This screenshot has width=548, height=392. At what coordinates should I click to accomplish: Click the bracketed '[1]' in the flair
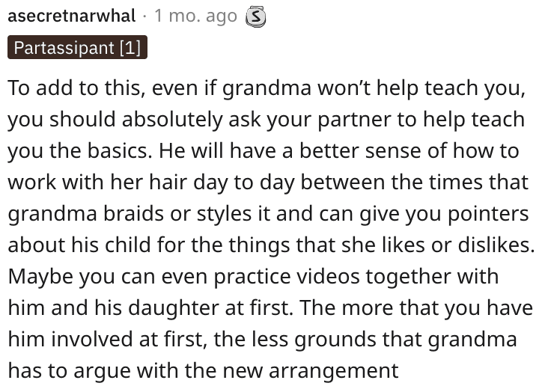(130, 48)
